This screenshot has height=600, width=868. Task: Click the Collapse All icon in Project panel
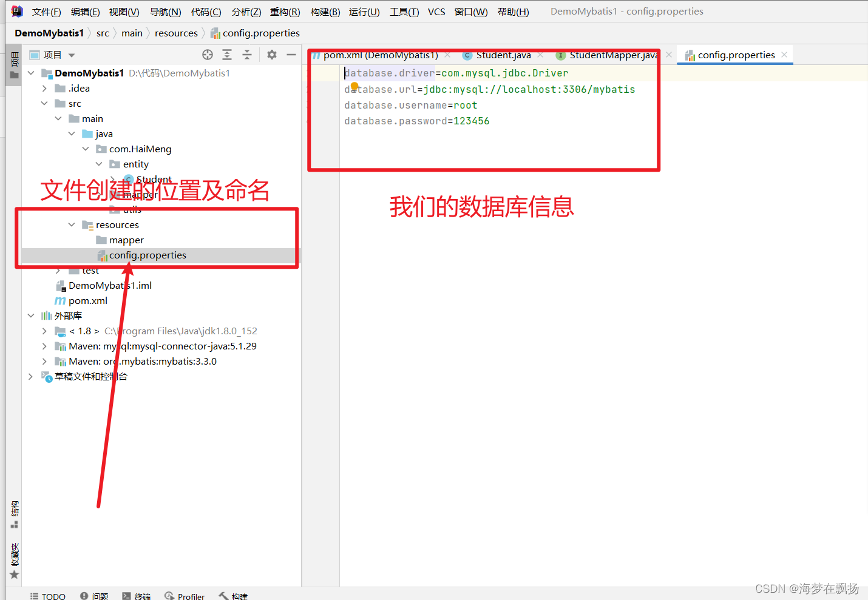pos(247,55)
